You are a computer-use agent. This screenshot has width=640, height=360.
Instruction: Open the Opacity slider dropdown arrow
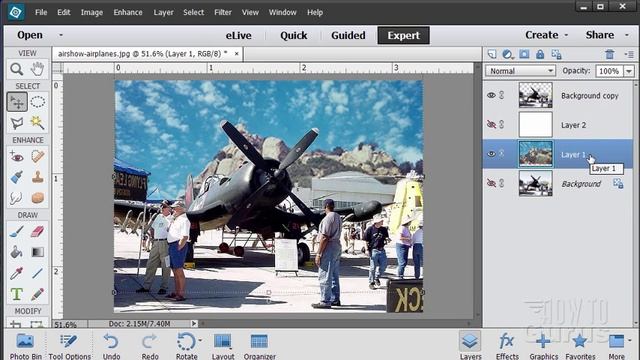pyautogui.click(x=629, y=71)
